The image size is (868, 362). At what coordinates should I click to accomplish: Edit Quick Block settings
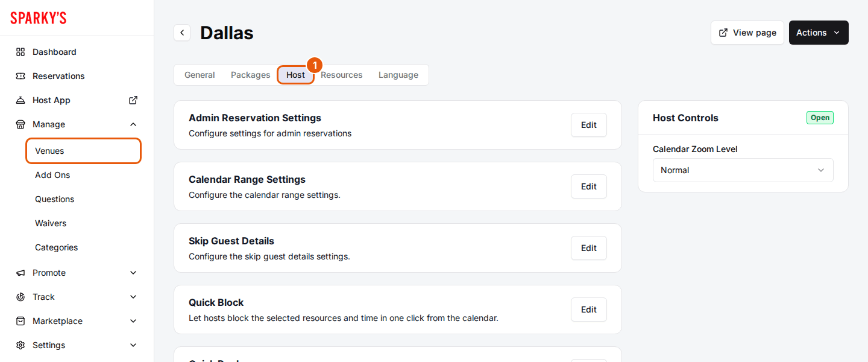coord(588,310)
